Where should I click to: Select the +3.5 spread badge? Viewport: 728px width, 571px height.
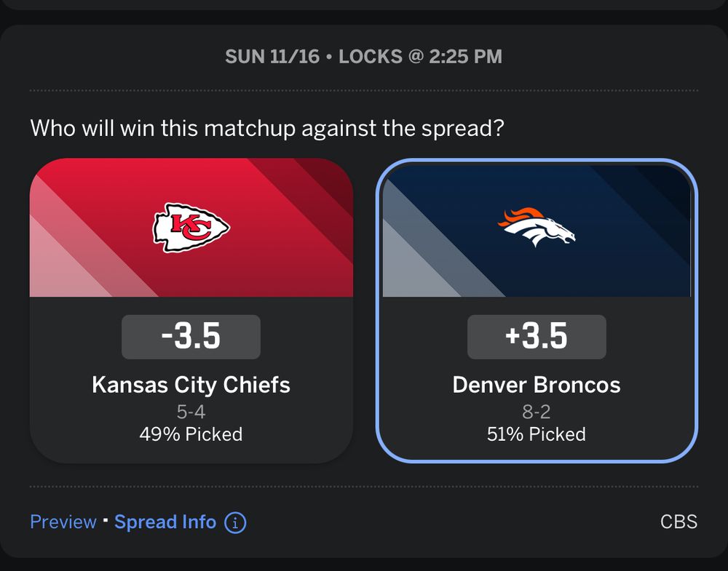click(537, 337)
